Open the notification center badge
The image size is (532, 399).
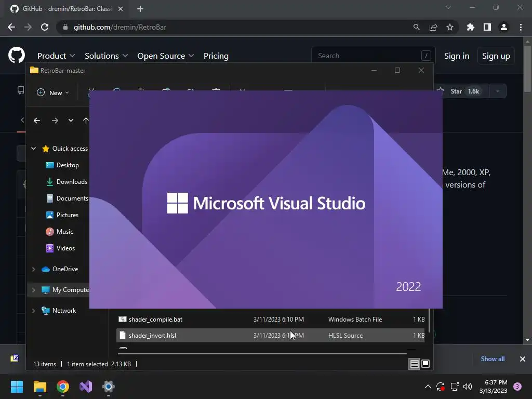pyautogui.click(x=517, y=387)
